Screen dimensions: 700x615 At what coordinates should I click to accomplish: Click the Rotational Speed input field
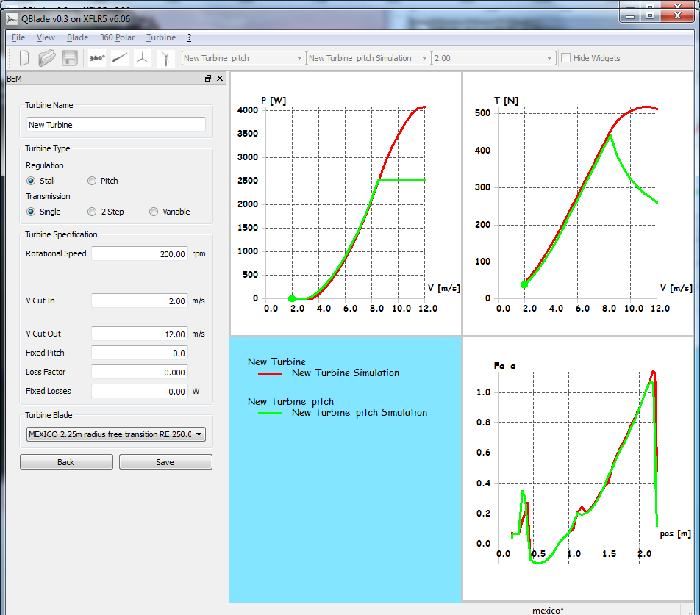pyautogui.click(x=140, y=254)
